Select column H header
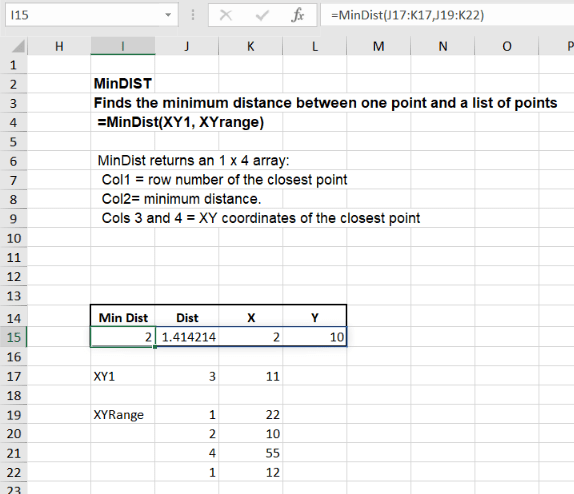This screenshot has height=494, width=574. coord(59,46)
